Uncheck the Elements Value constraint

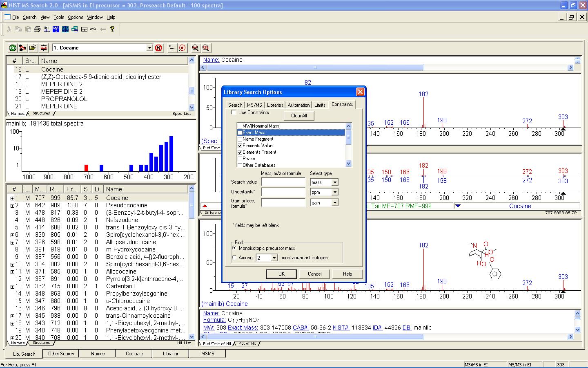point(240,146)
